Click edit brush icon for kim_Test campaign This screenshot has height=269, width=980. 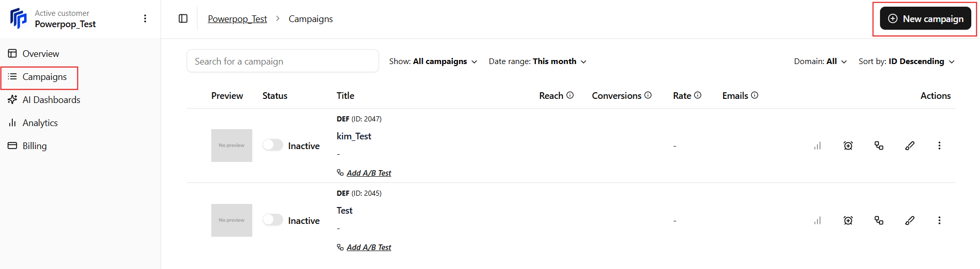pyautogui.click(x=910, y=146)
